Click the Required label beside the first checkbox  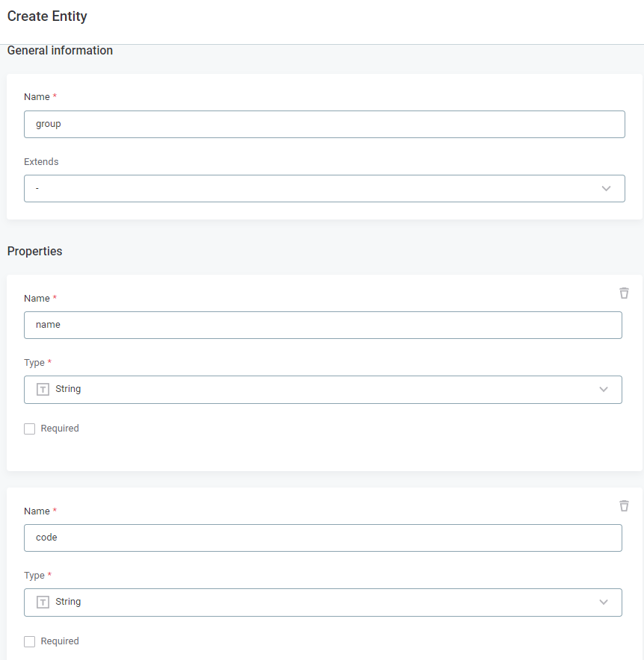pyautogui.click(x=58, y=428)
